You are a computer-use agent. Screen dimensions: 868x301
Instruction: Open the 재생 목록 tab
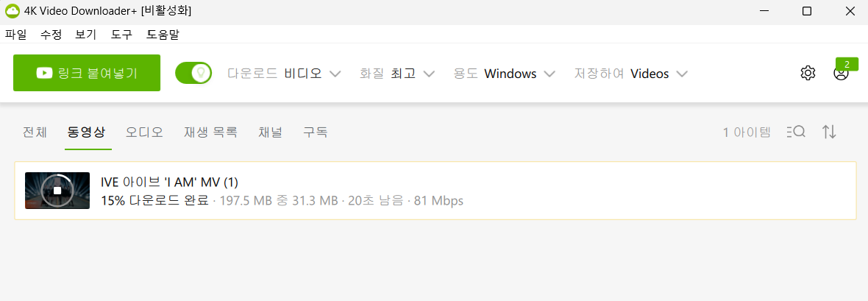pos(210,132)
